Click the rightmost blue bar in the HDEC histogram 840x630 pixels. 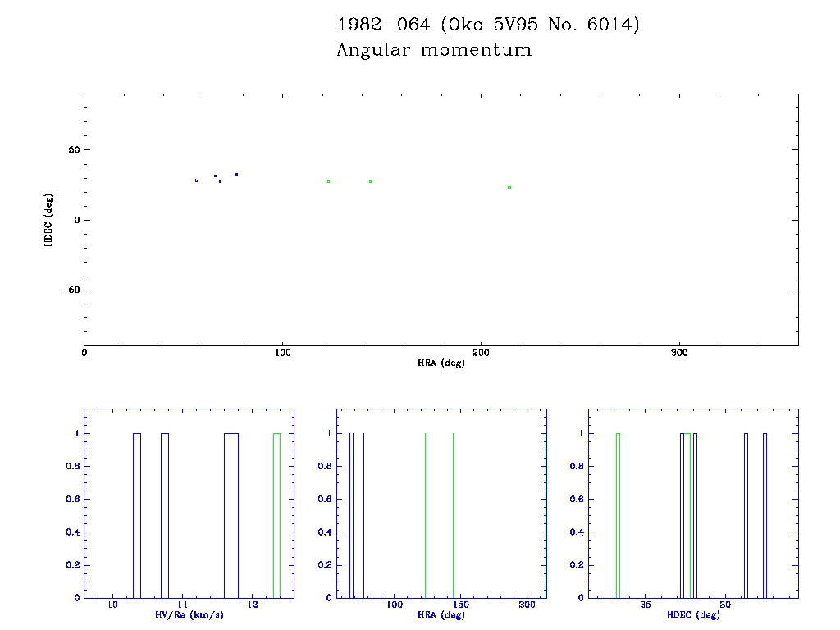[x=765, y=515]
